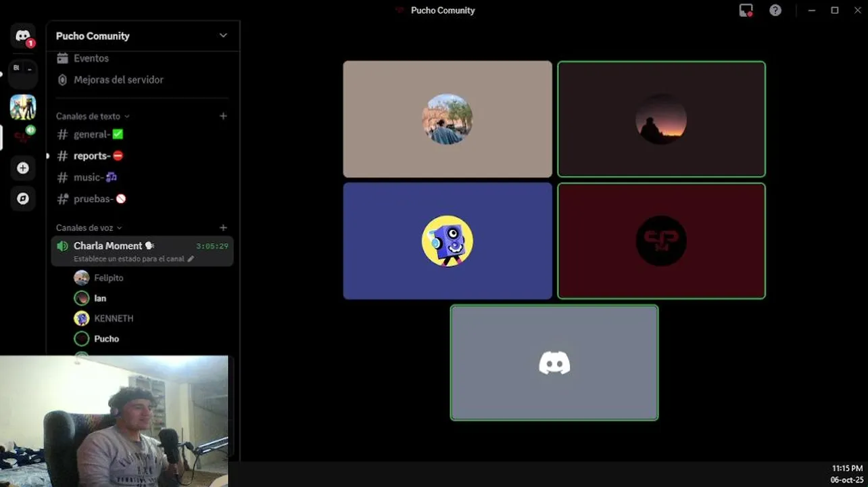Image resolution: width=868 pixels, height=487 pixels.
Task: Open the Help question mark icon
Action: (x=775, y=10)
